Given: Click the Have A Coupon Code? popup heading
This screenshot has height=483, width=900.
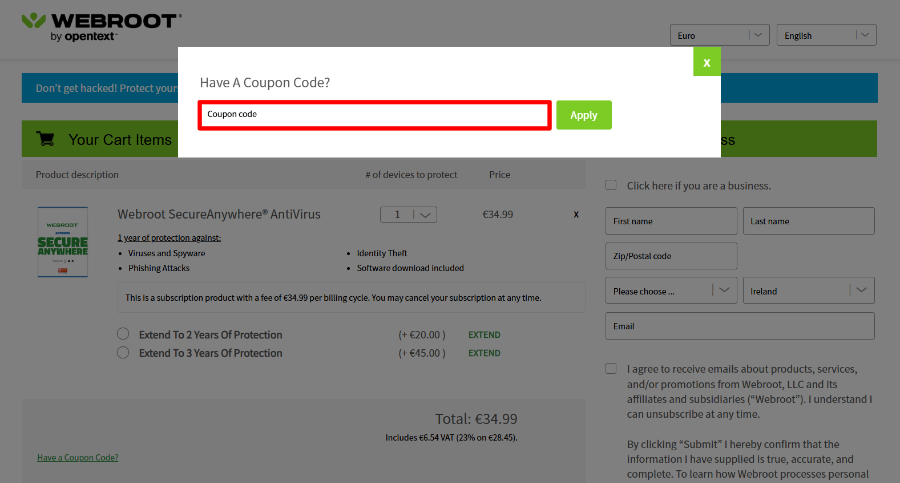Looking at the screenshot, I should 265,82.
